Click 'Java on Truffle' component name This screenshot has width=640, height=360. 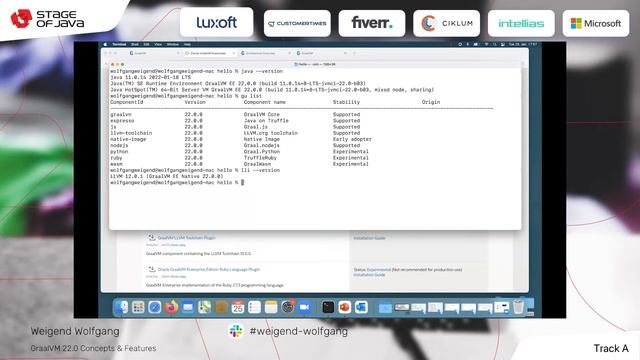(266, 121)
